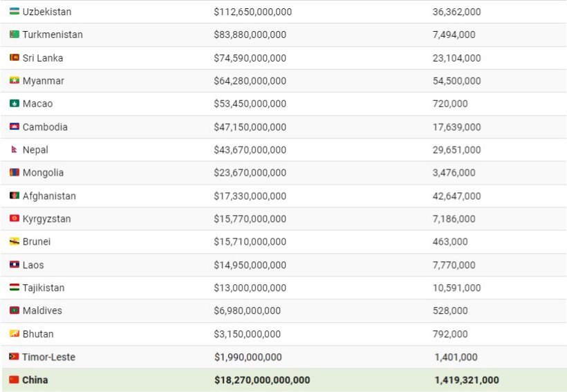This screenshot has height=392, width=567.
Task: Select Macao's GDP value $53,450,000,000
Action: pos(250,104)
